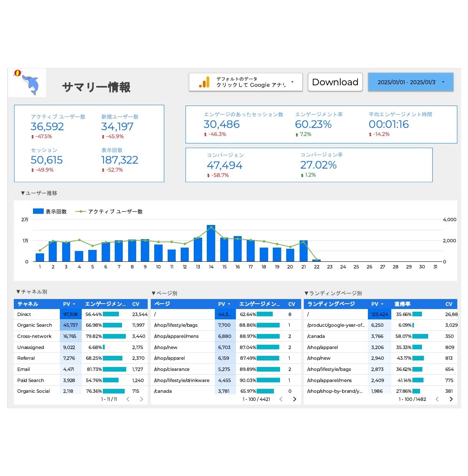Click the チャネル column header
Viewport: 468px width, 476px height.
28,304
